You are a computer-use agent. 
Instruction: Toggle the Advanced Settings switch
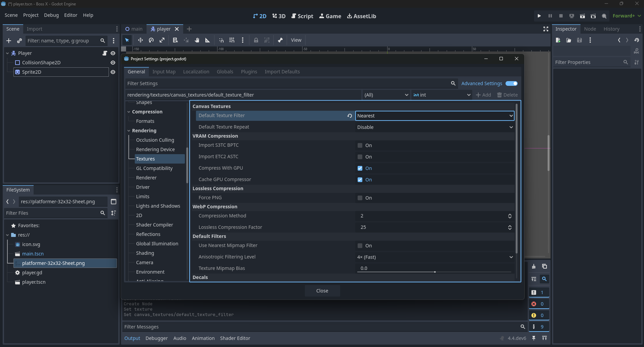[x=512, y=83]
